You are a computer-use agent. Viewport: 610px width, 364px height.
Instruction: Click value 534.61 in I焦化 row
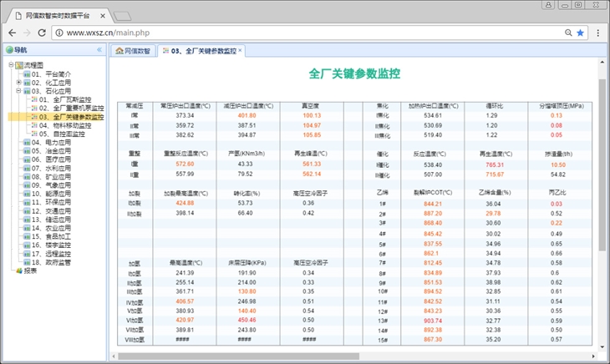[433, 115]
